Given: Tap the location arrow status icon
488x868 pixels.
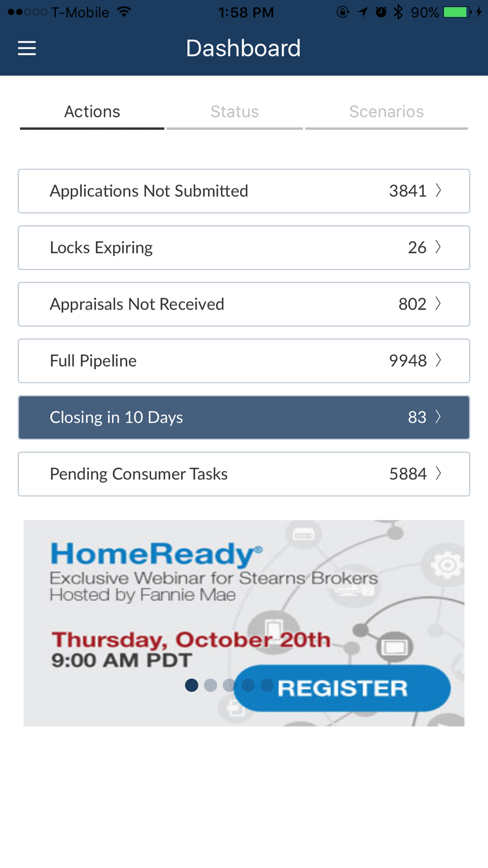Looking at the screenshot, I should pos(363,12).
